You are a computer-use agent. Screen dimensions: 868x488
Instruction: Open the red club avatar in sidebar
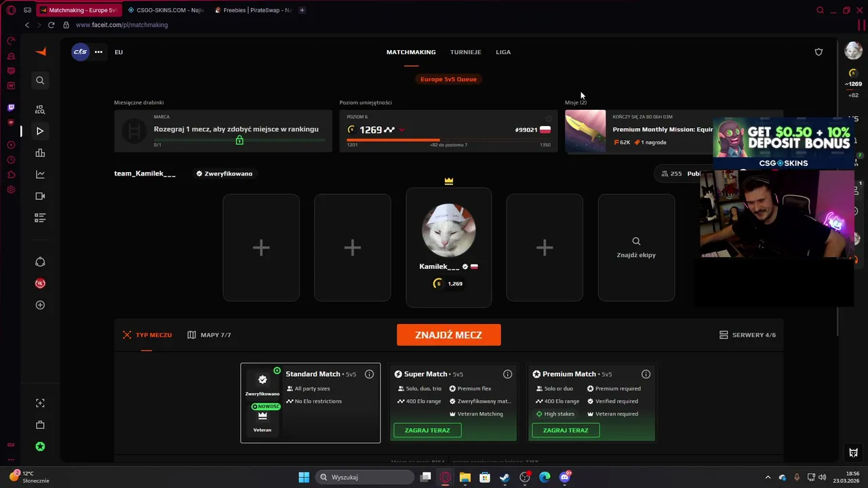(x=40, y=283)
